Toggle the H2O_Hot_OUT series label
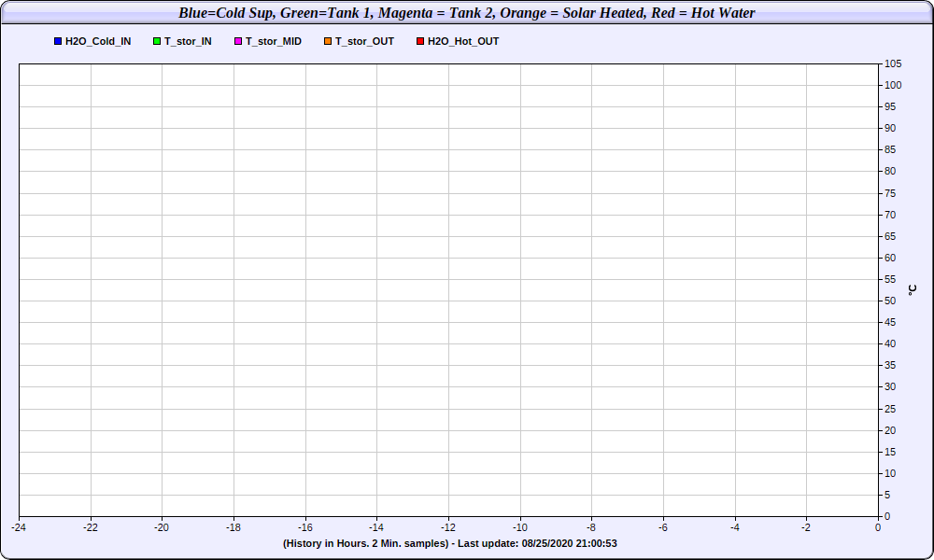The height and width of the screenshot is (560, 934). pyautogui.click(x=463, y=41)
